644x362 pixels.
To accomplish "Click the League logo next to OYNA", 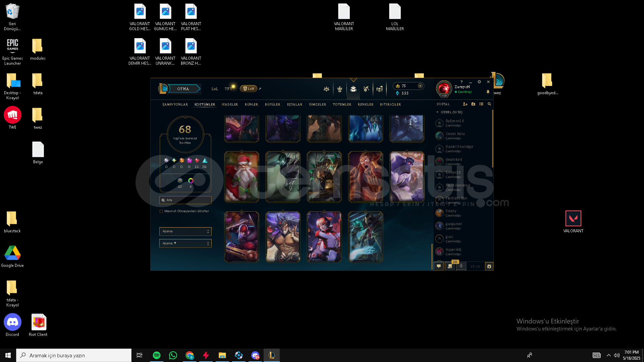I will click(x=163, y=88).
